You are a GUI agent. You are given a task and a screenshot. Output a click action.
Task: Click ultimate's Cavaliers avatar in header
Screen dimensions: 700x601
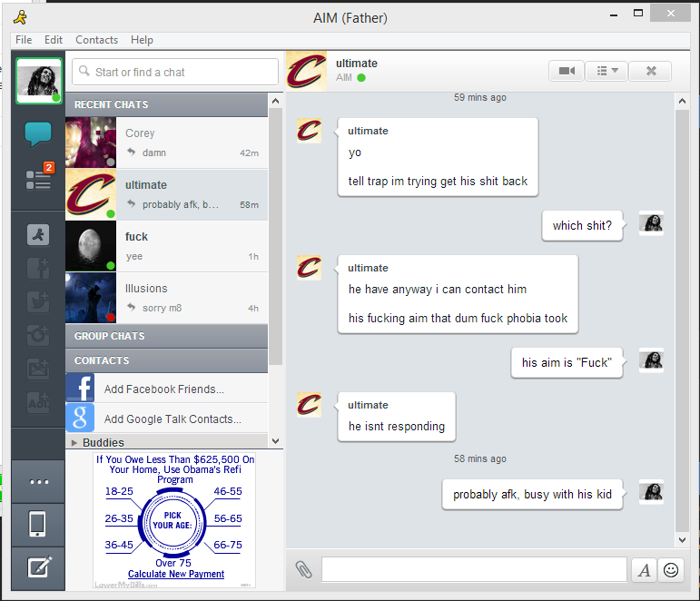(x=306, y=71)
